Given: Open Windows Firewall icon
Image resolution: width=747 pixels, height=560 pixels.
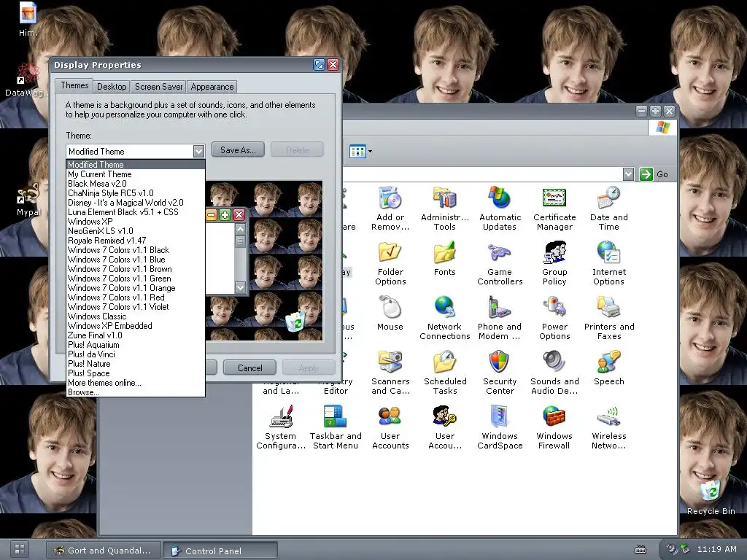Looking at the screenshot, I should (554, 417).
